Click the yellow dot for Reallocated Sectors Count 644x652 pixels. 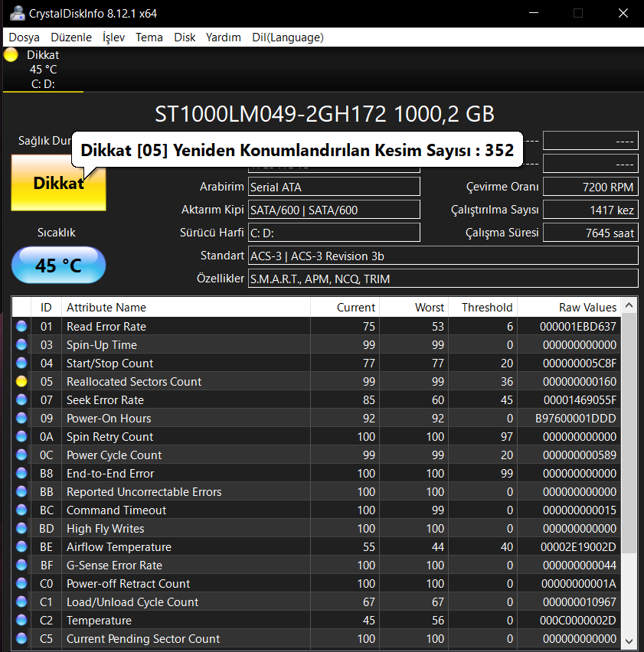click(x=21, y=381)
